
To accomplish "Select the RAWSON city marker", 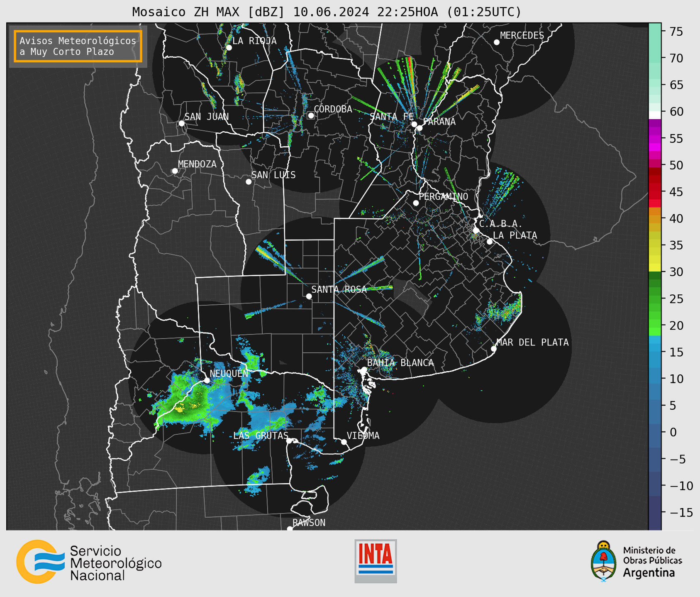I will [290, 528].
